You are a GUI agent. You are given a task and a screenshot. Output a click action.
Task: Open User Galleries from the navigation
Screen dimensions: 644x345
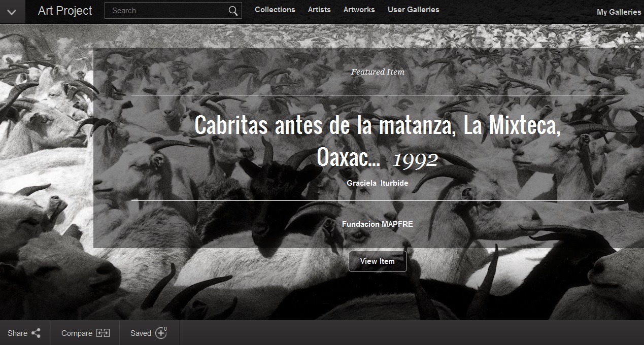pos(413,10)
